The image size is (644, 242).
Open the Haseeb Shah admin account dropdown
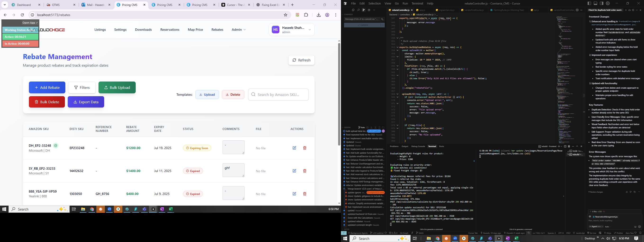pos(291,30)
